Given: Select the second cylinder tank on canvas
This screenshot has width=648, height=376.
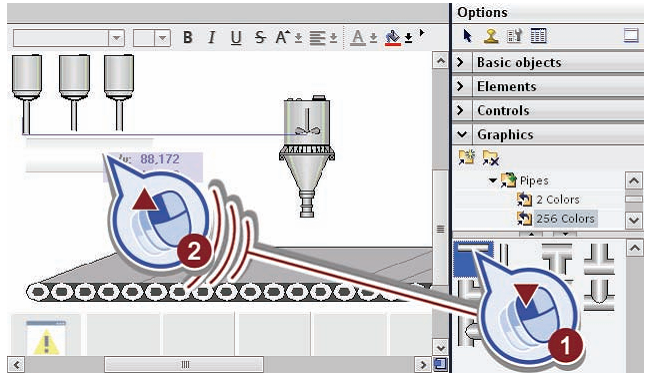Looking at the screenshot, I should click(x=74, y=93).
